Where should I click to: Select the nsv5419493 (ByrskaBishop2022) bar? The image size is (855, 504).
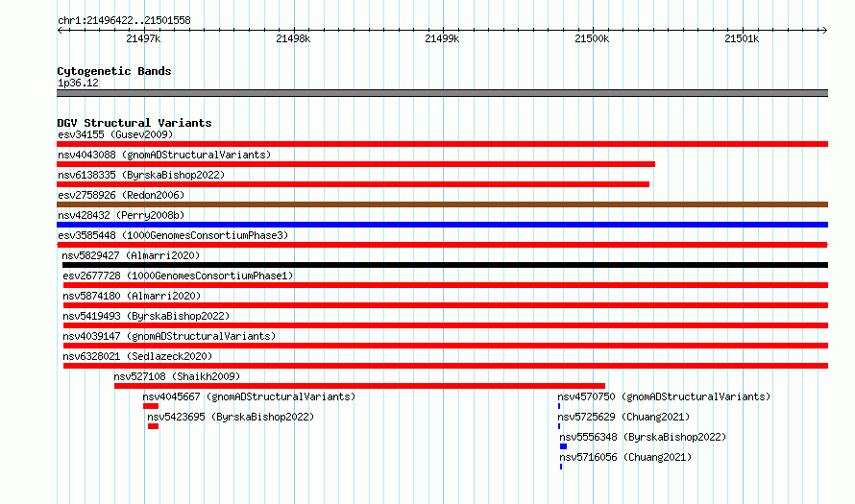pyautogui.click(x=446, y=325)
